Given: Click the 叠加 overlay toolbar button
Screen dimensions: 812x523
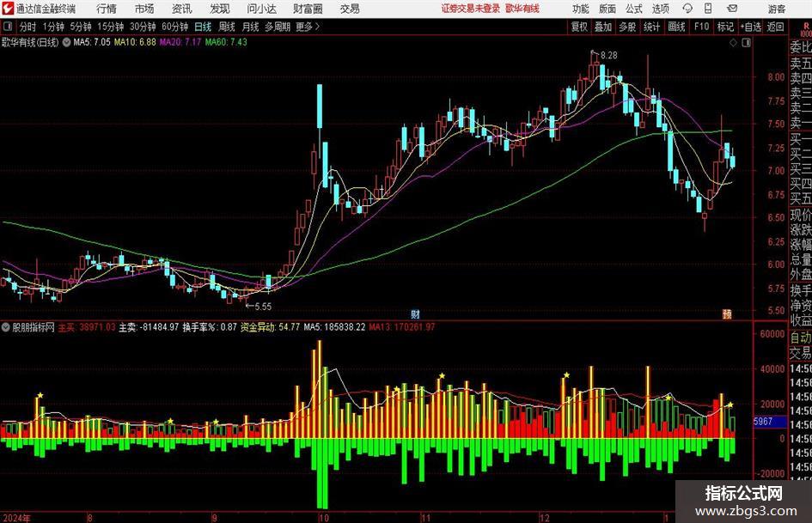Looking at the screenshot, I should [x=603, y=27].
